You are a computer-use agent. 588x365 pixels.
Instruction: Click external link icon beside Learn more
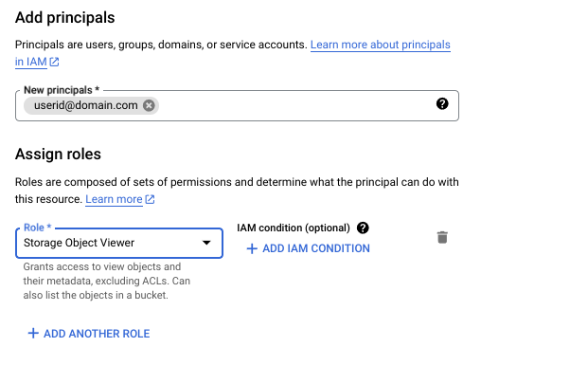150,199
